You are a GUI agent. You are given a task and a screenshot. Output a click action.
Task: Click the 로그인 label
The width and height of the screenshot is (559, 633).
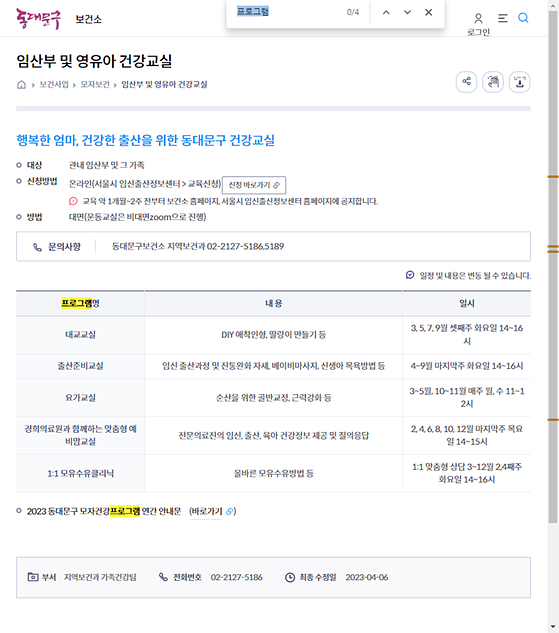(478, 32)
